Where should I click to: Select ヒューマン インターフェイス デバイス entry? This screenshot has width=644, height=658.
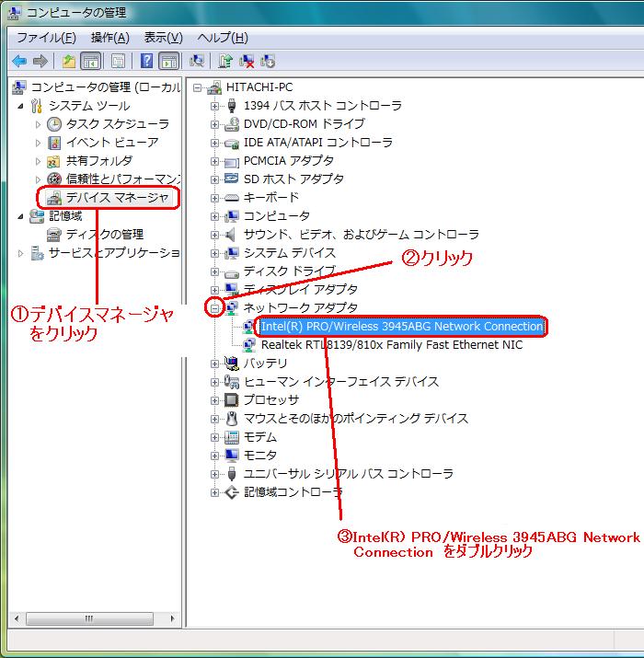(x=341, y=382)
